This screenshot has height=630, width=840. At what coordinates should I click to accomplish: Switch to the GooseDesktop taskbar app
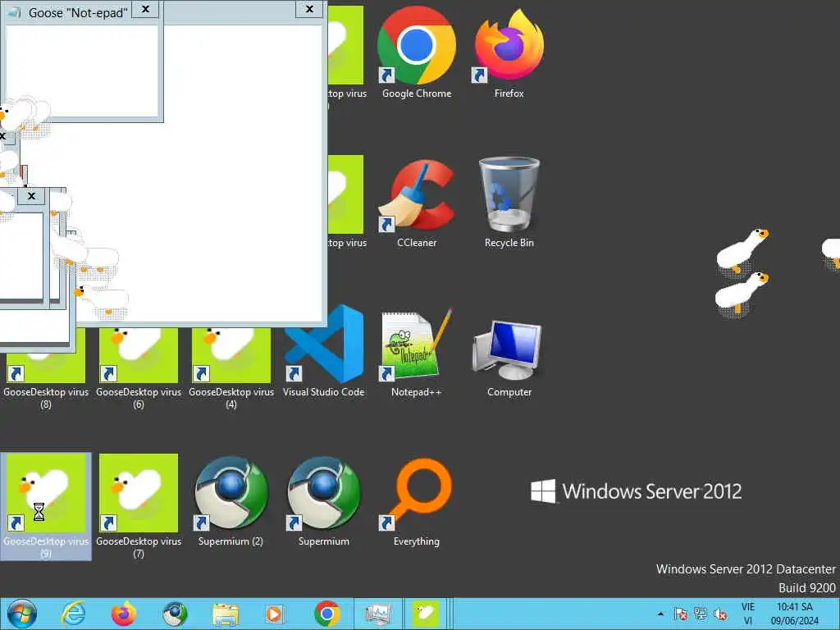click(426, 614)
